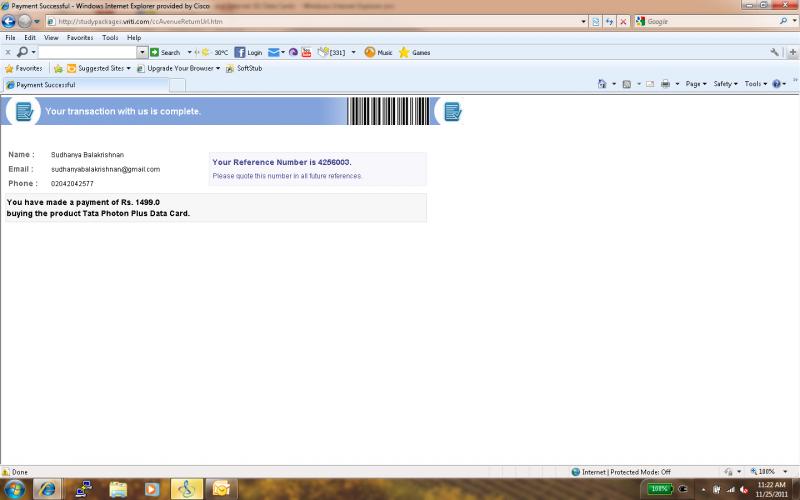
Task: Click the Read Mail icon in command bar
Action: [x=650, y=84]
